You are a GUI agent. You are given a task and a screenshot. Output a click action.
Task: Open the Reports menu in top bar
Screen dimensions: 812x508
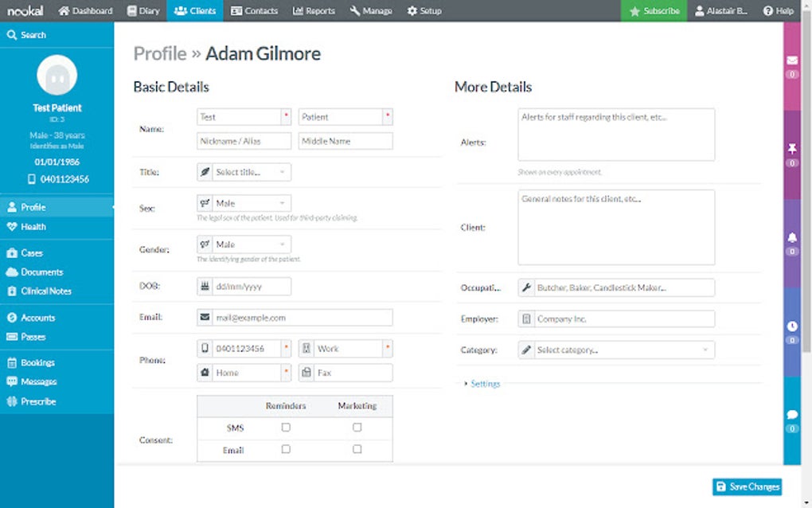pyautogui.click(x=314, y=10)
